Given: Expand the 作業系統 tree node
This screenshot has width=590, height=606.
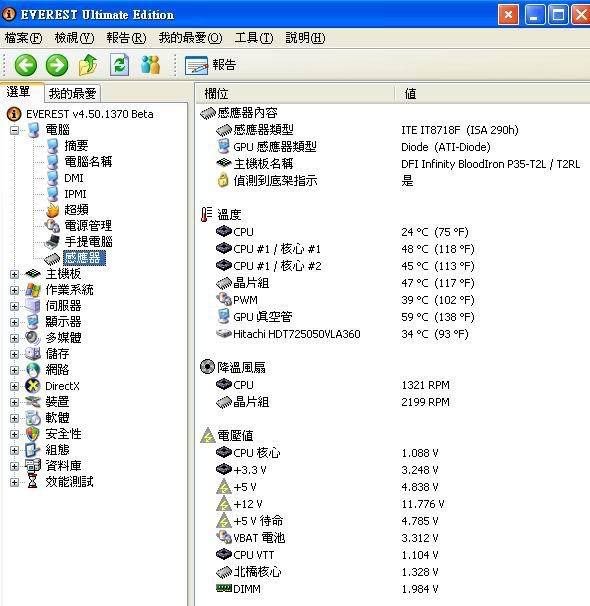Looking at the screenshot, I should pyautogui.click(x=14, y=290).
